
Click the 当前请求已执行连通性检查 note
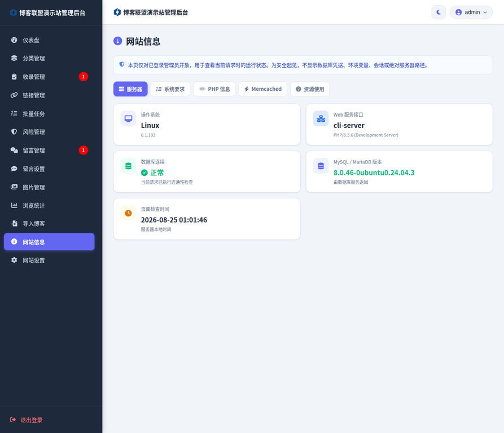pyautogui.click(x=167, y=182)
